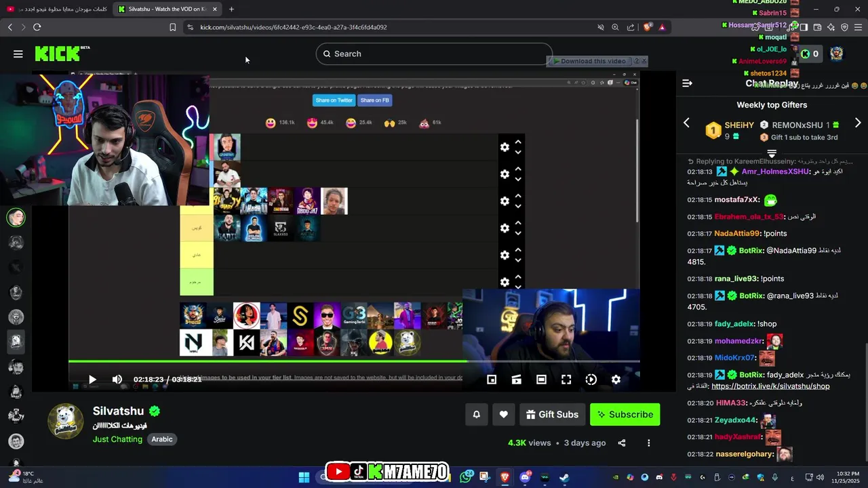Image resolution: width=868 pixels, height=488 pixels.
Task: Close the Silvatshu browser tab
Action: point(215,9)
